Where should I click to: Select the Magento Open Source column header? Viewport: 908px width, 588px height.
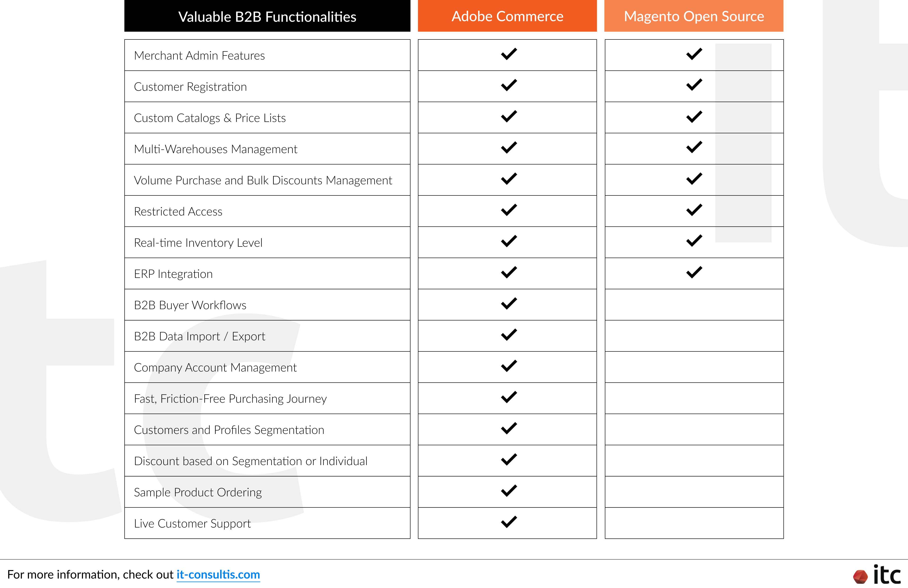(x=694, y=16)
